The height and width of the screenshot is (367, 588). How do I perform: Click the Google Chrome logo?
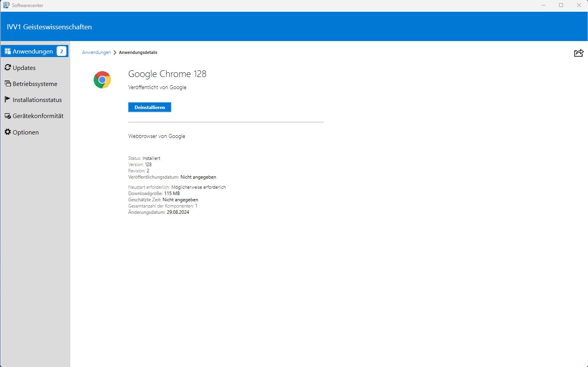(x=102, y=80)
